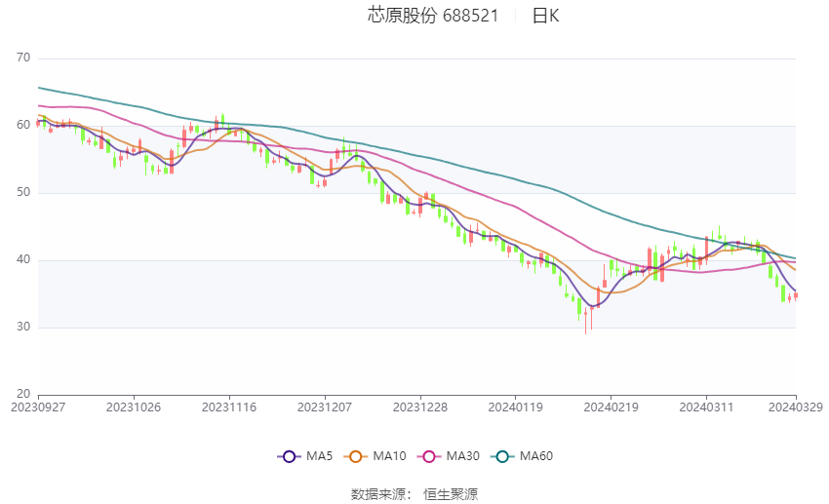Hide the MA30 series via its label
The height and width of the screenshot is (504, 829).
pos(462,456)
